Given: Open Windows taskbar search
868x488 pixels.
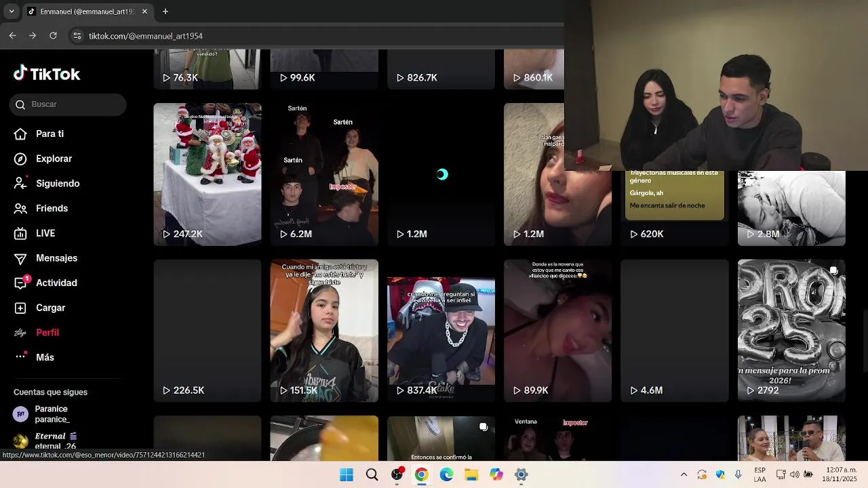Looking at the screenshot, I should [372, 474].
